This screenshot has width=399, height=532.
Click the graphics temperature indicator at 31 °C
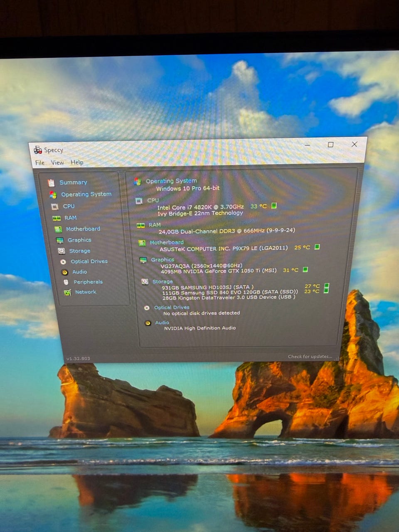click(x=305, y=270)
